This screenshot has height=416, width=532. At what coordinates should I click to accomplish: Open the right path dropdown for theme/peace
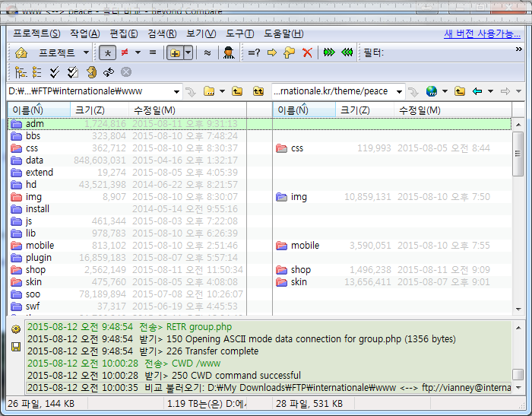pyautogui.click(x=399, y=91)
